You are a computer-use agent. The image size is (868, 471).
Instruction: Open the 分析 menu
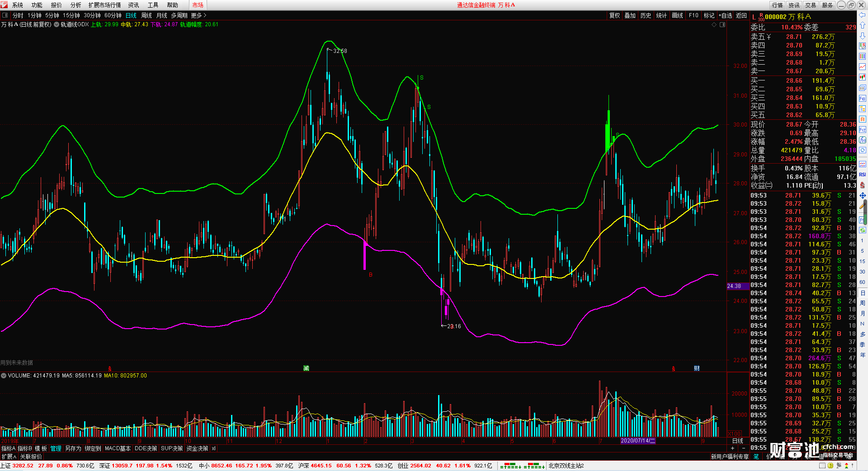(76, 5)
